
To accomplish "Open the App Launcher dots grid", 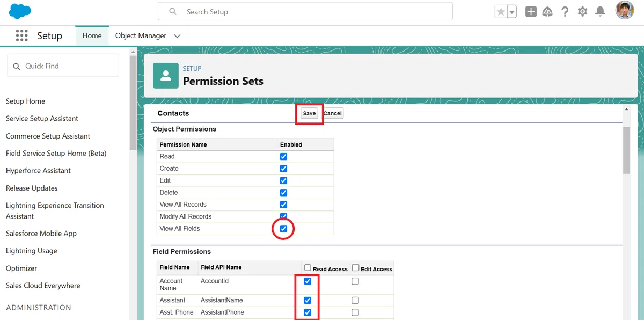I will [x=21, y=35].
